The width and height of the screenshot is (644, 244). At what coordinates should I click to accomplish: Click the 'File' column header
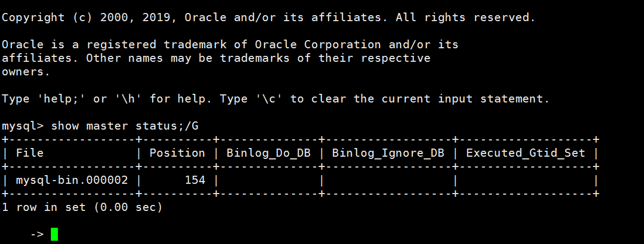[x=30, y=153]
